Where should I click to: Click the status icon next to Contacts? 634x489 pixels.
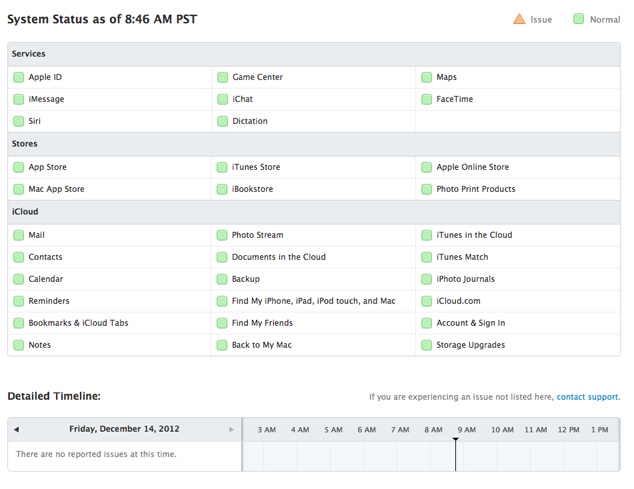19,257
